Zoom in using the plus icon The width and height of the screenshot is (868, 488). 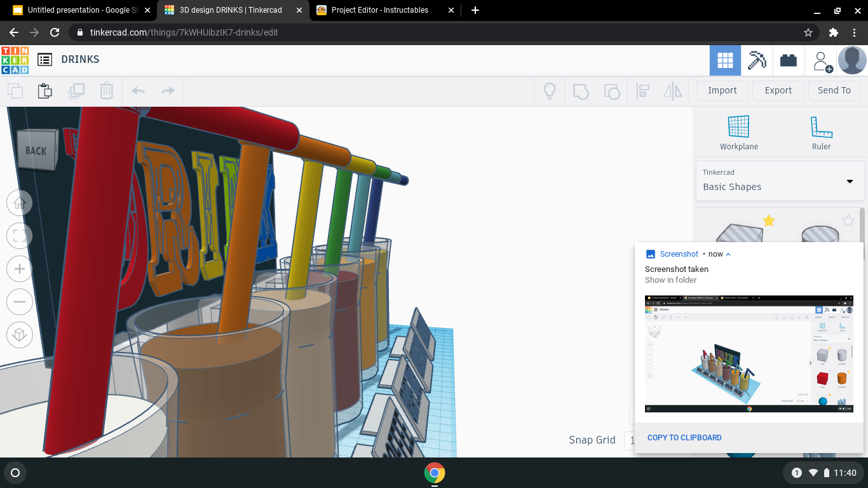pos(19,269)
